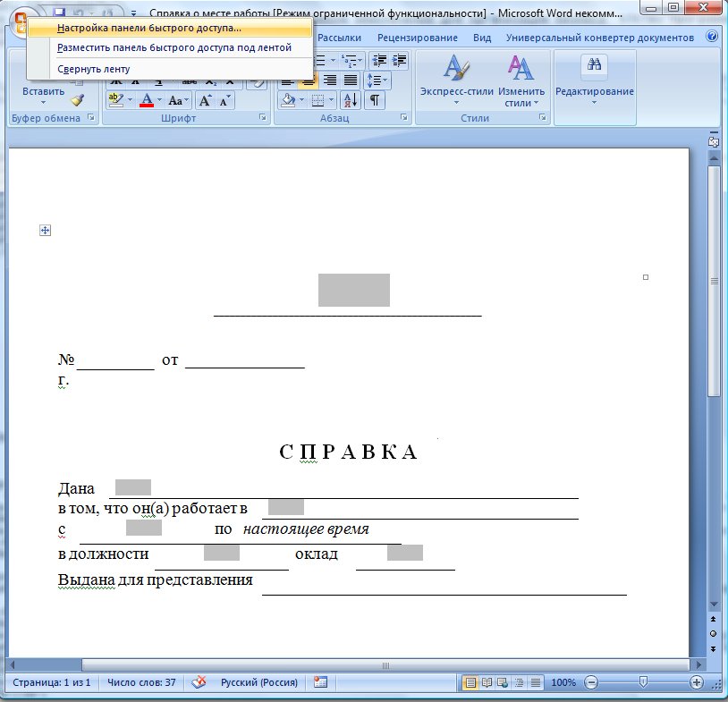Switch to Outline view
This screenshot has height=702, width=728.
coord(519,682)
